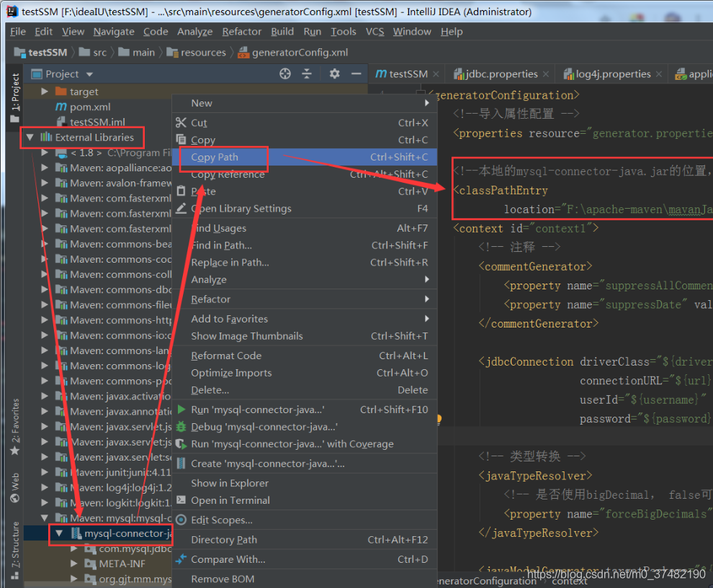This screenshot has height=588, width=713.
Task: Toggle the Z: Structure tool window button
Action: coord(15,550)
